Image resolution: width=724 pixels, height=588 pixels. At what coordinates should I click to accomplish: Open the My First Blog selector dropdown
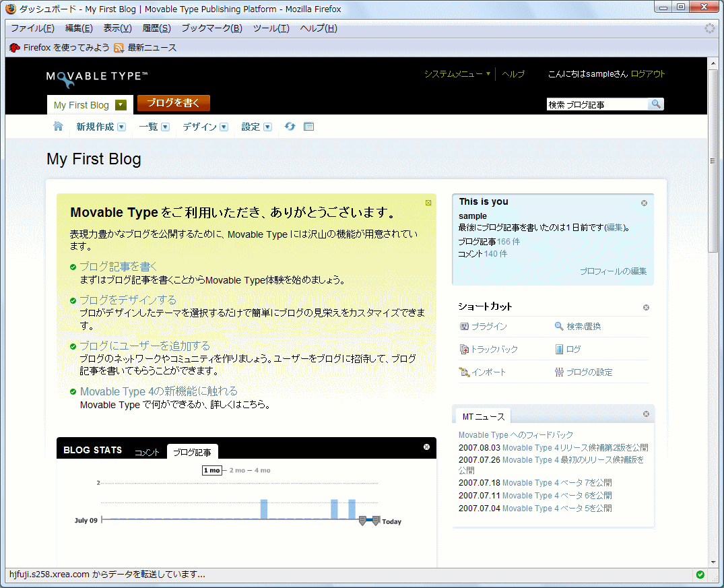point(121,105)
